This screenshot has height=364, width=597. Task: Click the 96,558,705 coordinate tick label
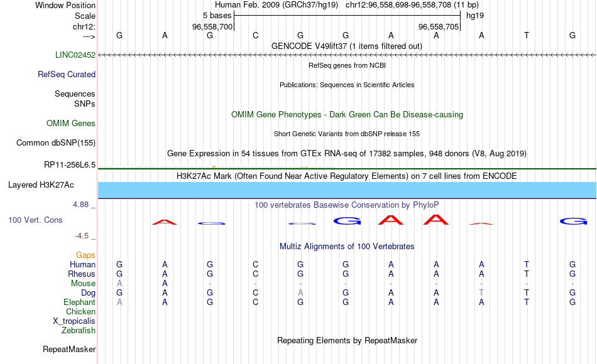coord(439,26)
